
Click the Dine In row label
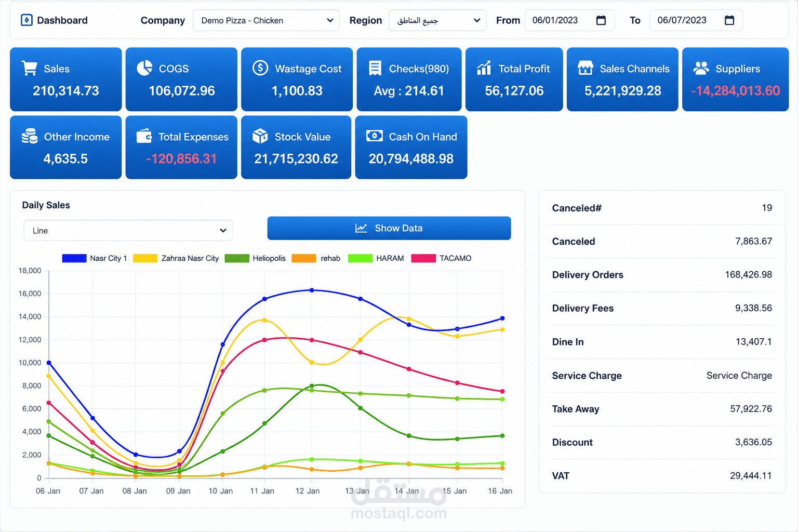(x=568, y=342)
